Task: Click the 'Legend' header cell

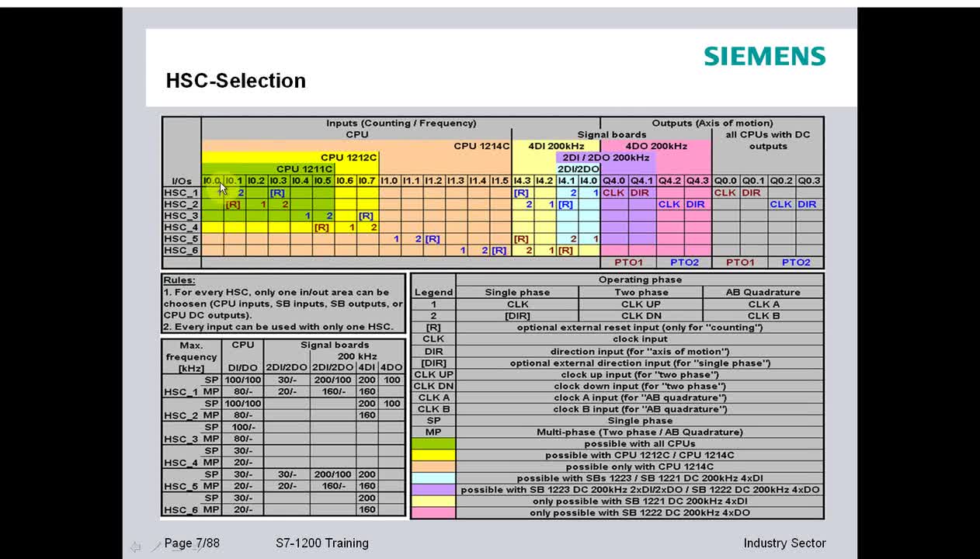Action: 433,293
